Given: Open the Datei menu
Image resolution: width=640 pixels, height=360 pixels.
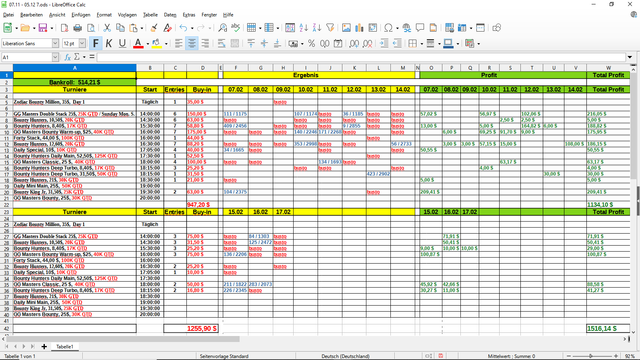Looking at the screenshot, I should (x=8, y=15).
